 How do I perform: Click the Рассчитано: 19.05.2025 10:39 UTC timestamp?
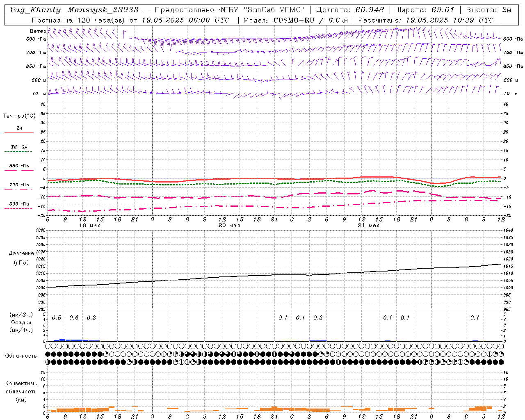pos(426,20)
